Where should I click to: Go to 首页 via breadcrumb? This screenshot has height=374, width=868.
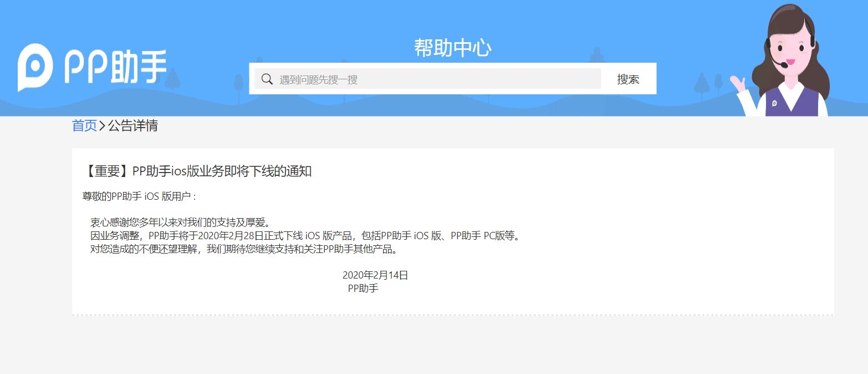[84, 126]
